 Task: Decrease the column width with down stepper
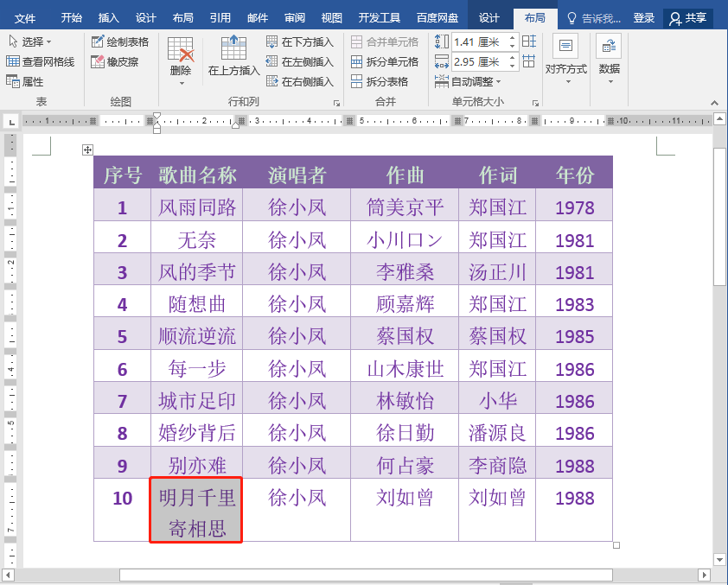point(512,66)
